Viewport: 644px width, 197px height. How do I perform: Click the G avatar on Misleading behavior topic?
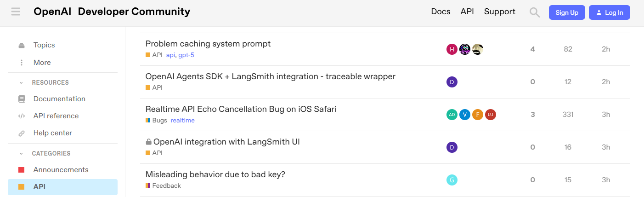coord(452,180)
